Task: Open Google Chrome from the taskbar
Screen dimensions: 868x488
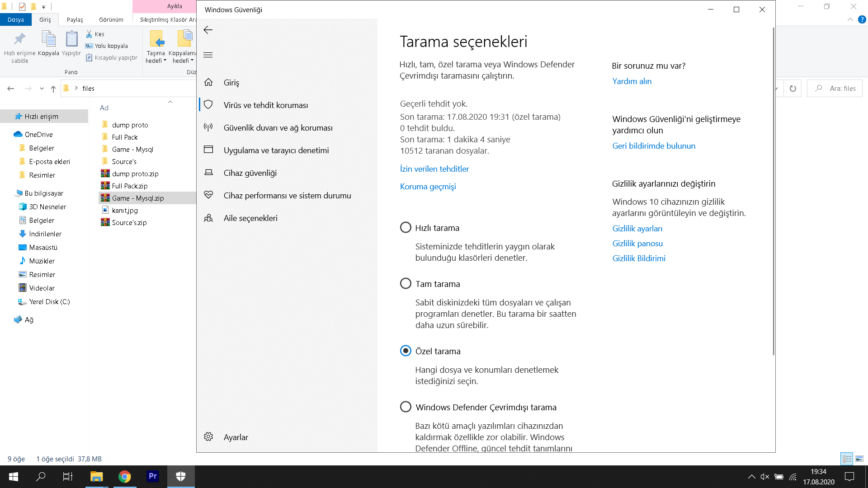Action: tap(124, 476)
